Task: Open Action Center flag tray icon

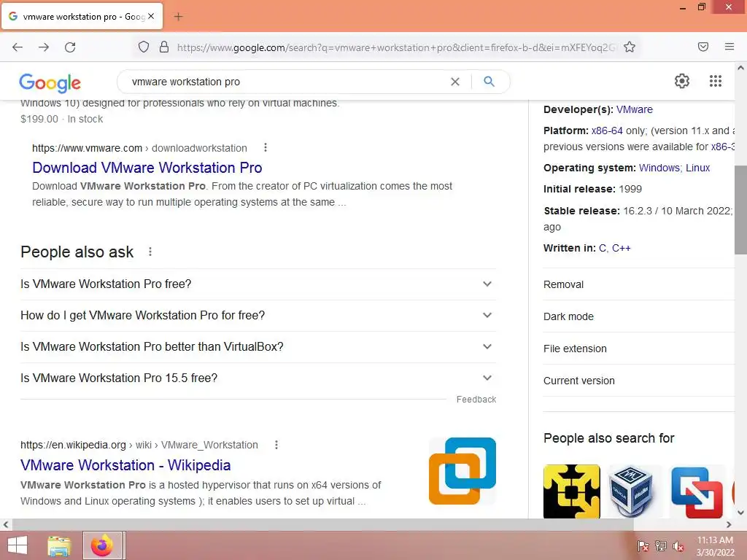Action: [643, 546]
